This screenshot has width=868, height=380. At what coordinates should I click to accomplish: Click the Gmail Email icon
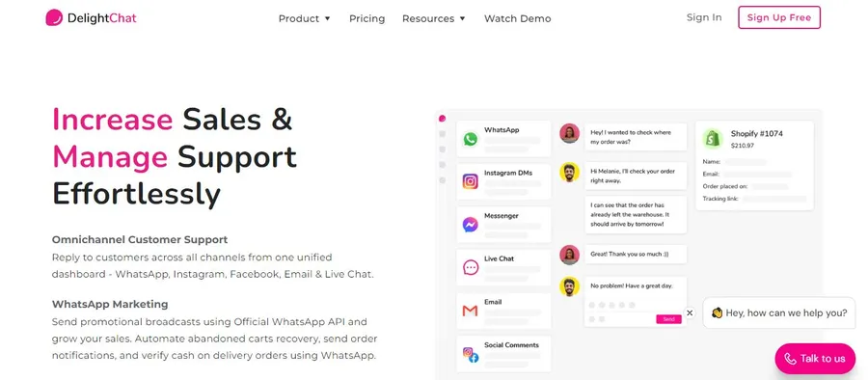pyautogui.click(x=470, y=311)
